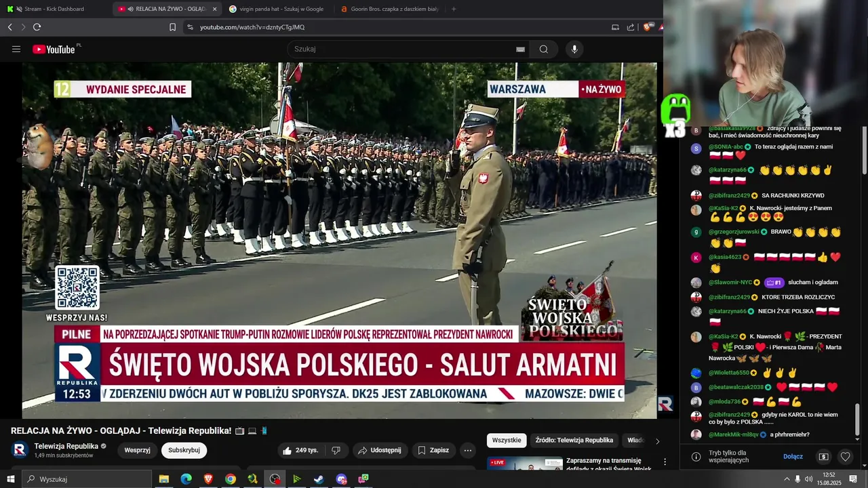Close the RELACJA NA ŻYWO tab
This screenshot has height=488, width=868.
pos(215,9)
